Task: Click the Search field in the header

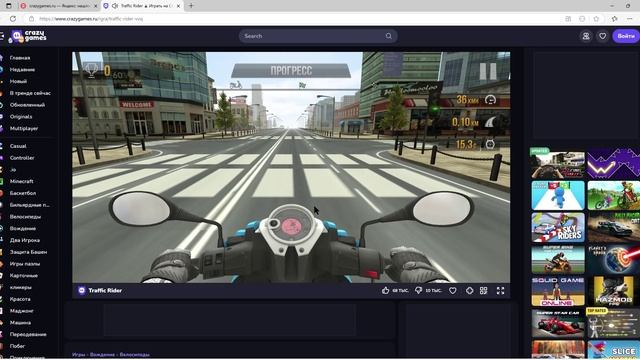Action: coord(318,36)
